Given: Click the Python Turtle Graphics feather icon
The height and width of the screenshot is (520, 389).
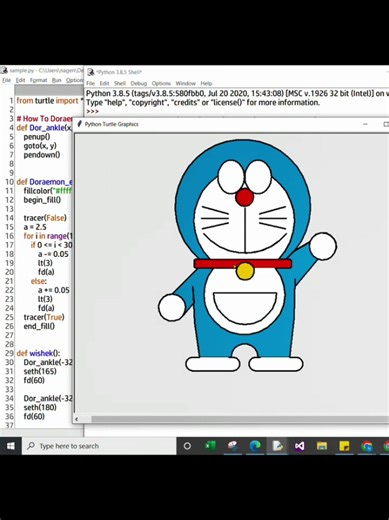Looking at the screenshot, I should 79,124.
